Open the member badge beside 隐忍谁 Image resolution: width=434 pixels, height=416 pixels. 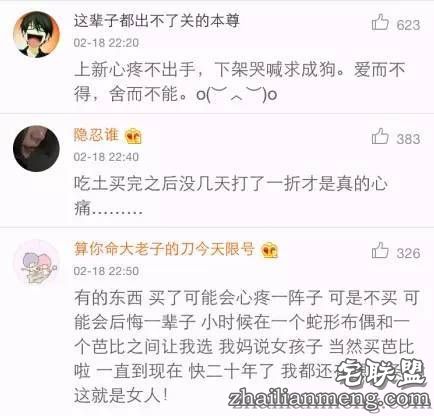click(x=133, y=136)
